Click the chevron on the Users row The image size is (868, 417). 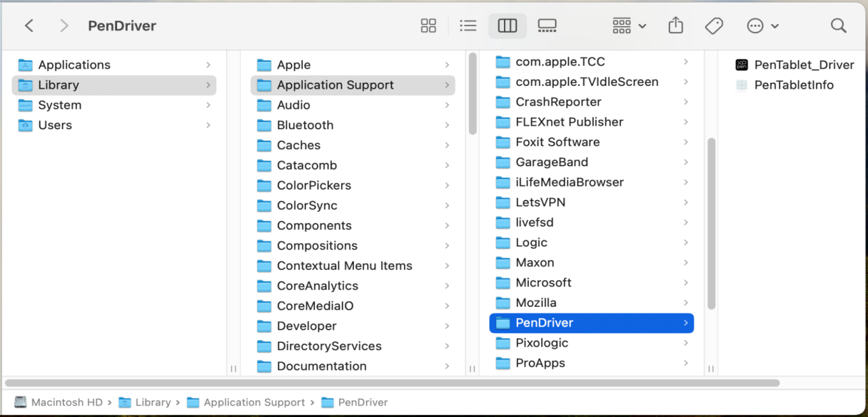[208, 125]
